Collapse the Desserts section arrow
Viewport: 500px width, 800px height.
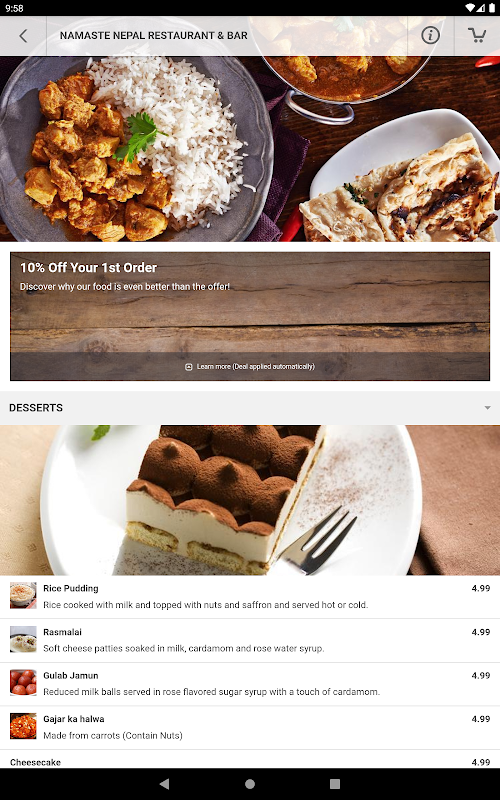tap(487, 408)
